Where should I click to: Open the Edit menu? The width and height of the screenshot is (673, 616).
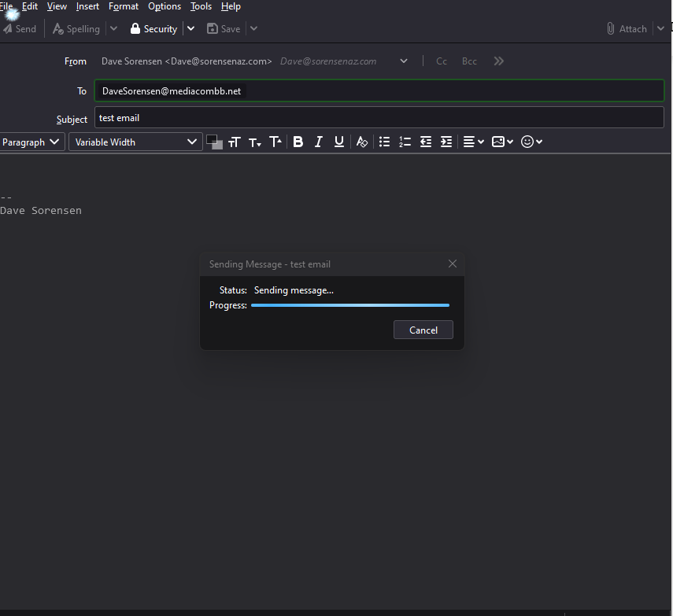pyautogui.click(x=30, y=6)
